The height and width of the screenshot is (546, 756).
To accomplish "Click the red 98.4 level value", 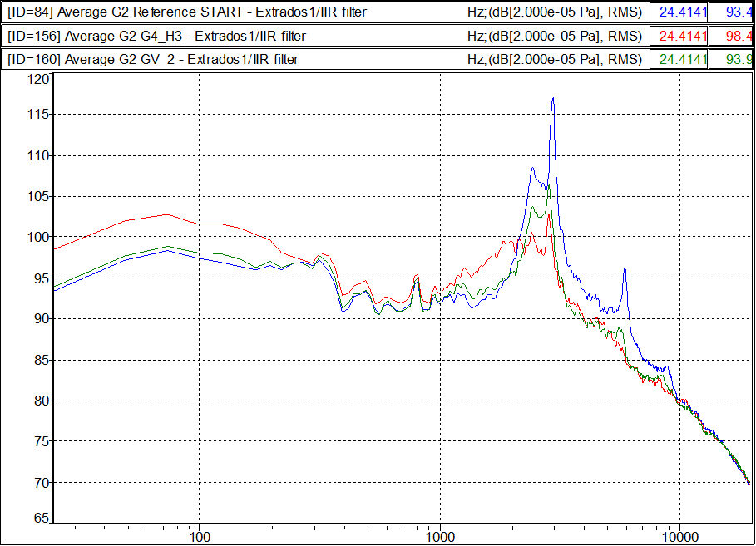I will 731,36.
